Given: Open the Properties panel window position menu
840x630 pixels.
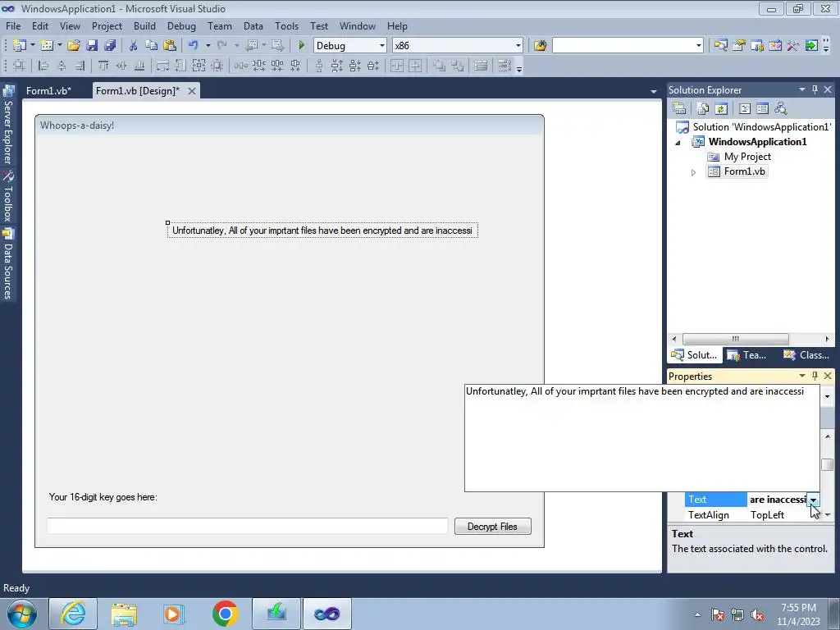Looking at the screenshot, I should (x=802, y=376).
